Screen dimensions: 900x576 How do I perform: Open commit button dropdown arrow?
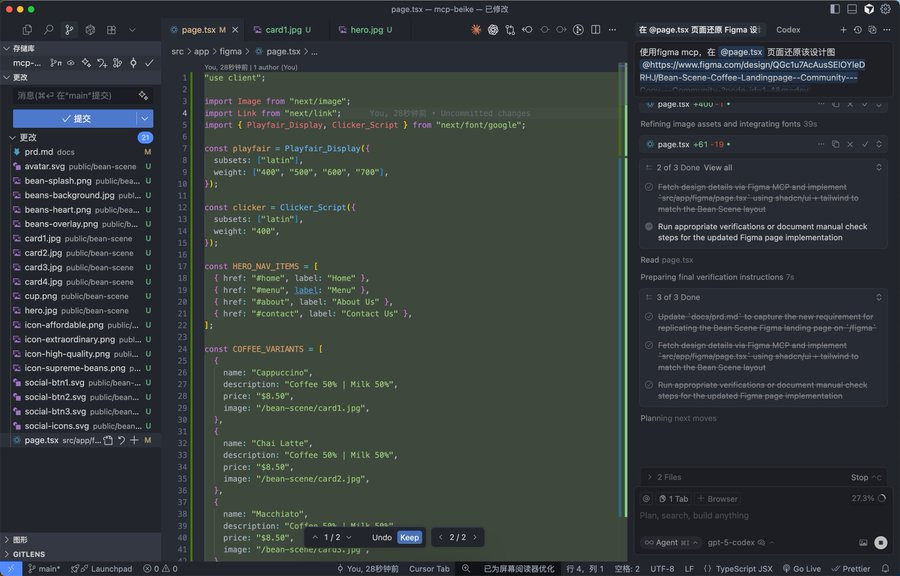(145, 118)
